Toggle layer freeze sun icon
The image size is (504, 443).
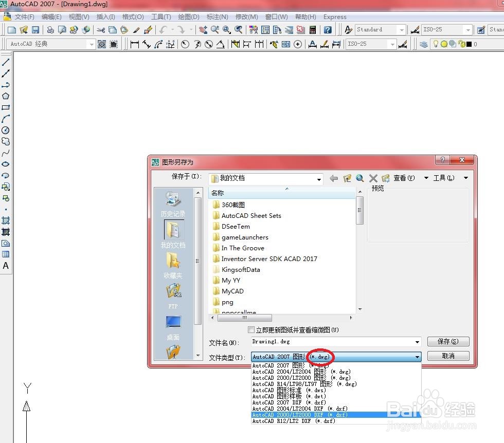tap(444, 44)
